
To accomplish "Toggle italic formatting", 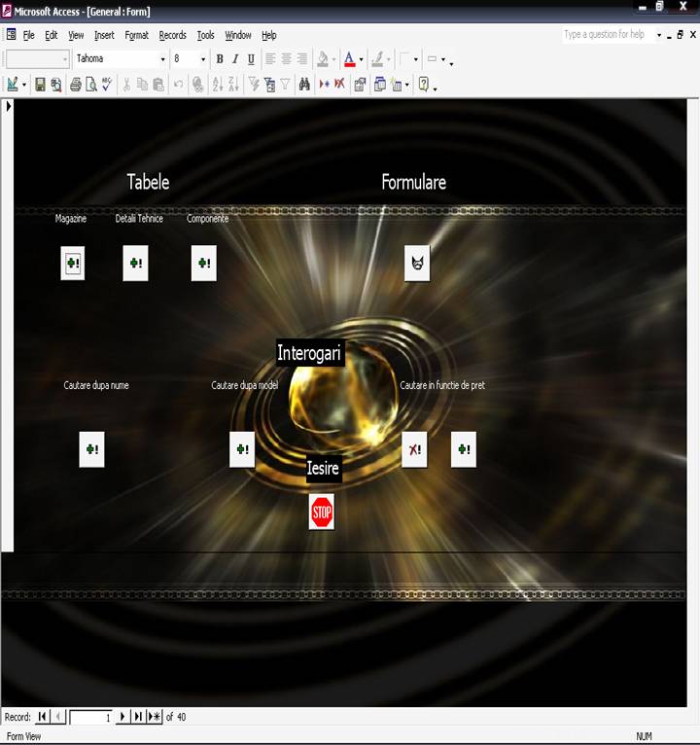I will click(x=234, y=59).
